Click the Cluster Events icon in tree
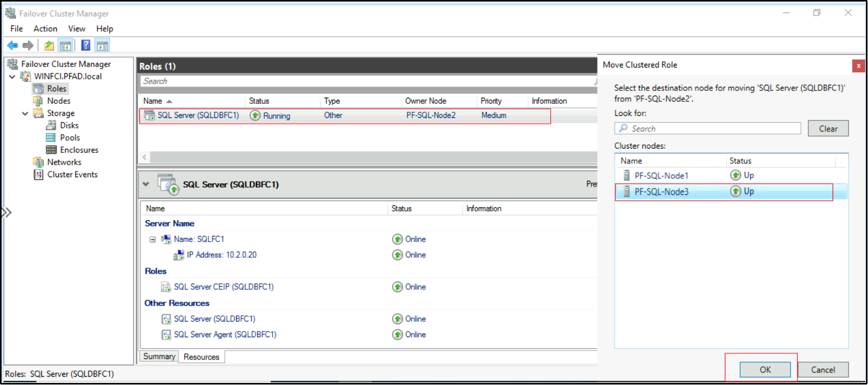This screenshot has width=868, height=385. click(38, 175)
